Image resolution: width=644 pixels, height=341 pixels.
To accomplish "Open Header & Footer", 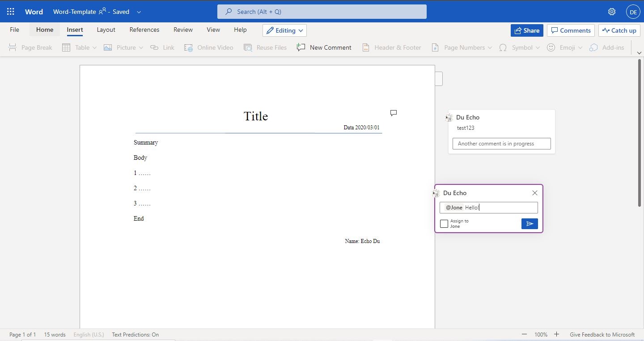I will click(x=391, y=47).
